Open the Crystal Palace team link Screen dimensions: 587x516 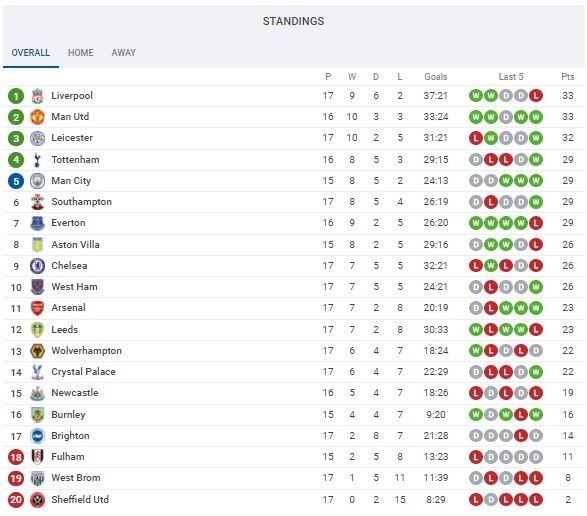click(x=83, y=372)
